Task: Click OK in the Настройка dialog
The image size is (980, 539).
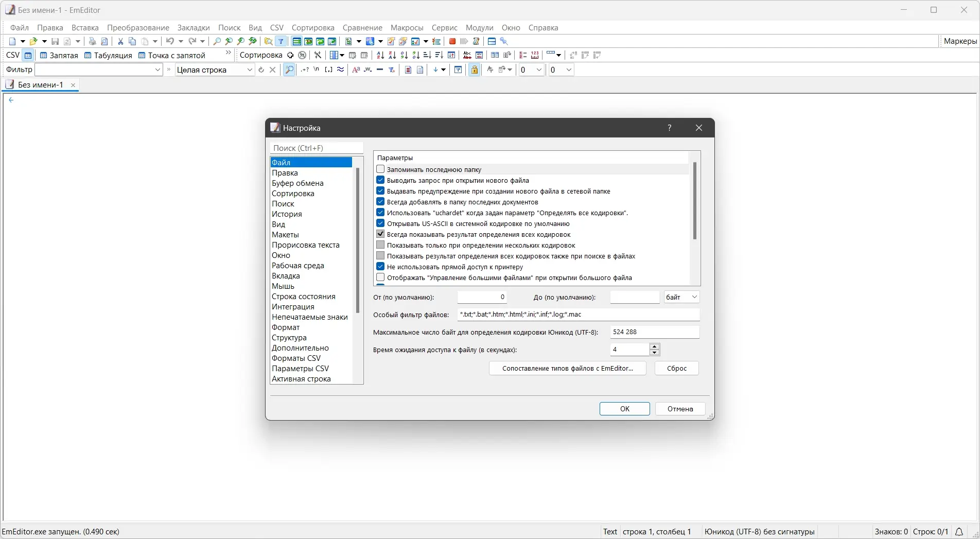Action: (624, 409)
